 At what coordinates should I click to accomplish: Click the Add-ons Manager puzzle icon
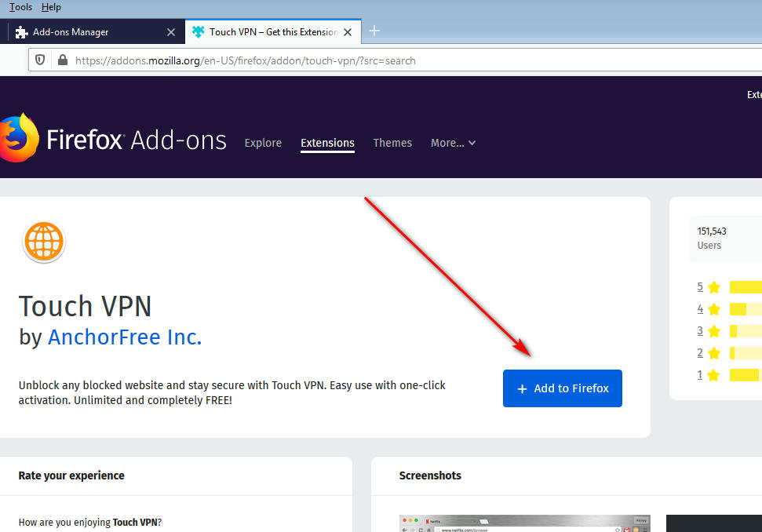[x=21, y=32]
